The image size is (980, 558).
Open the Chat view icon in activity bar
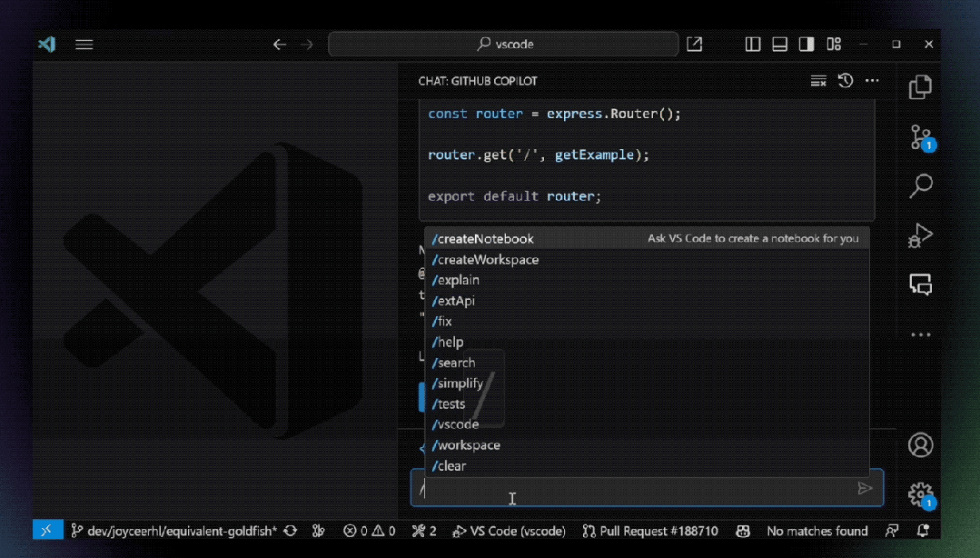click(x=921, y=284)
